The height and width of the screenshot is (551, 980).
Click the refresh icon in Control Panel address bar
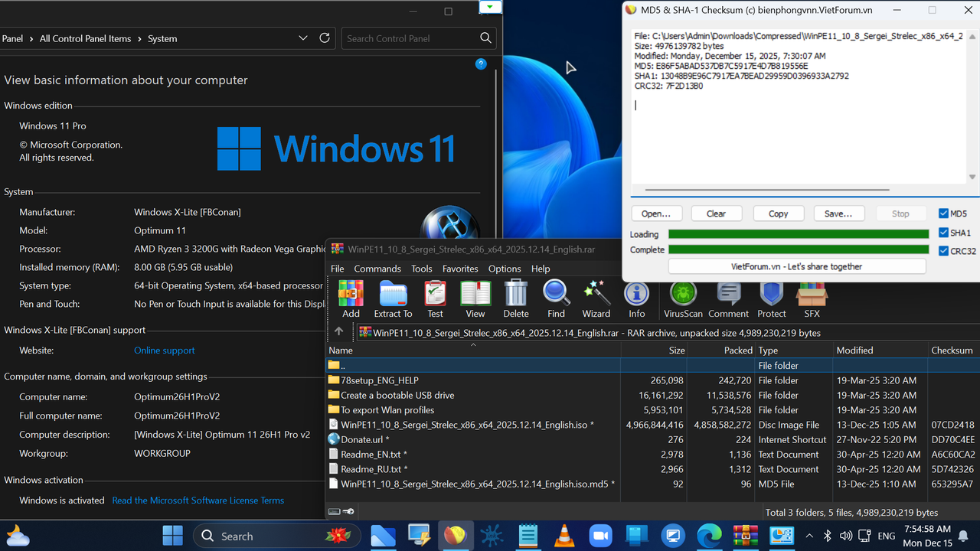(x=325, y=38)
